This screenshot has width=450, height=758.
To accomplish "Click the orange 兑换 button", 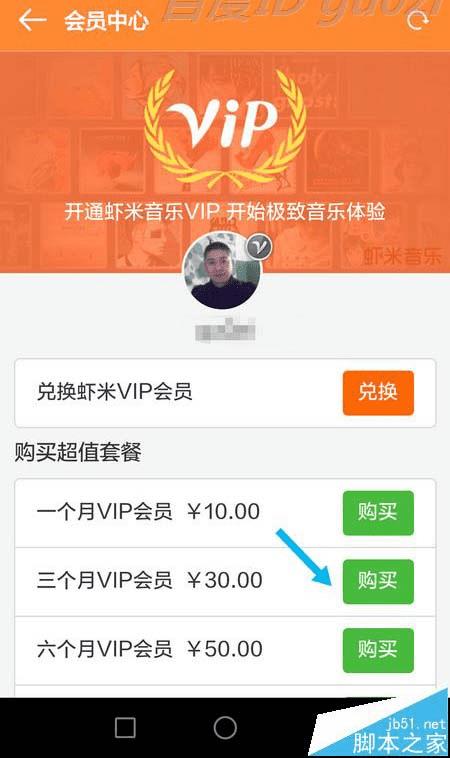I will pyautogui.click(x=378, y=393).
